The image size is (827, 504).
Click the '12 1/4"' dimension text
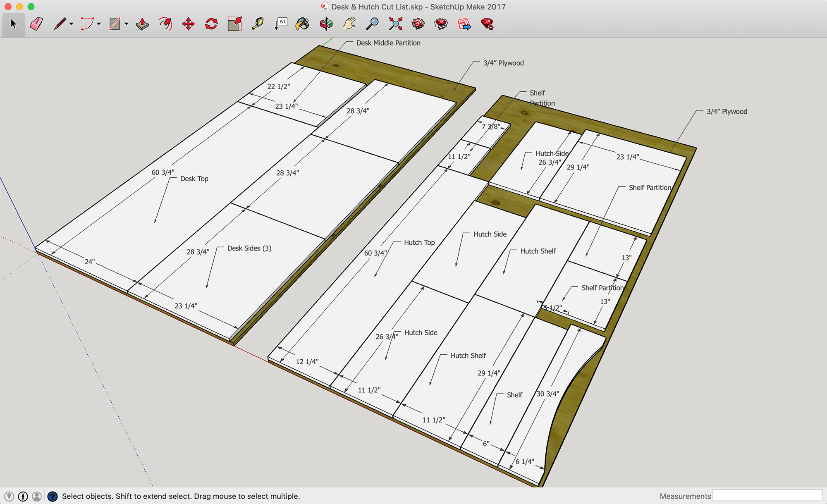307,361
